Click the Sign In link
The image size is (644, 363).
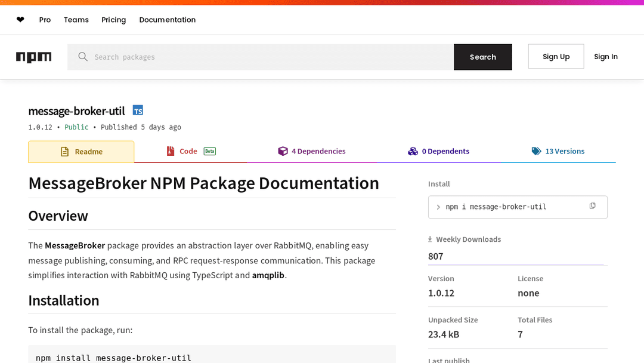(605, 57)
